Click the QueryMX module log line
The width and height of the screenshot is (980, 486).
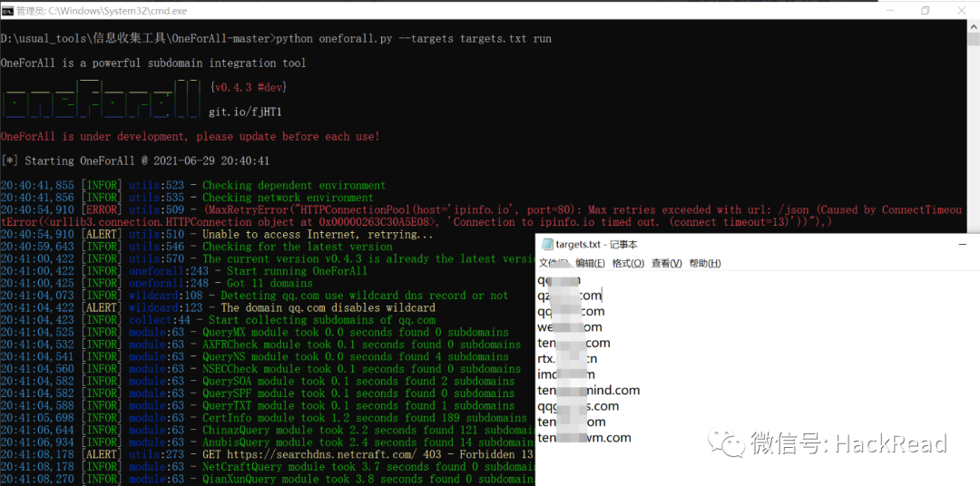click(254, 332)
